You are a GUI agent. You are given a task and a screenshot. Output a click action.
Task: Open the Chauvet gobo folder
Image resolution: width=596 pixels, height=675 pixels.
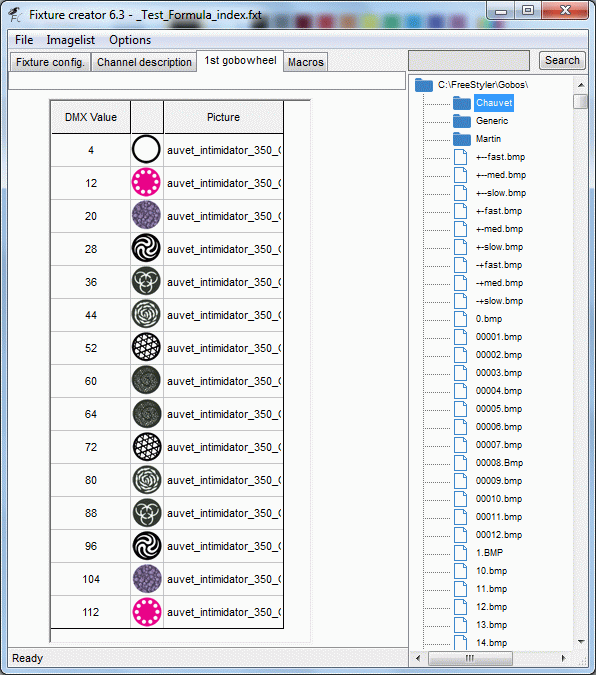pyautogui.click(x=494, y=103)
